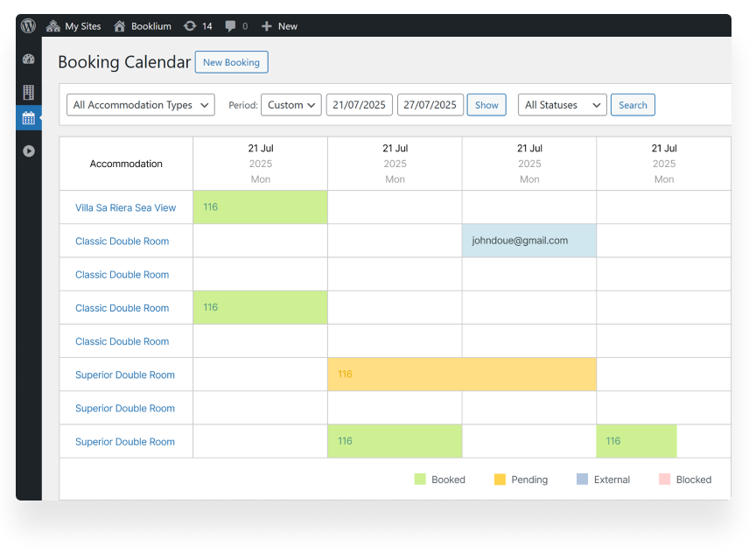Click the Show button
The height and width of the screenshot is (560, 756).
click(x=486, y=105)
